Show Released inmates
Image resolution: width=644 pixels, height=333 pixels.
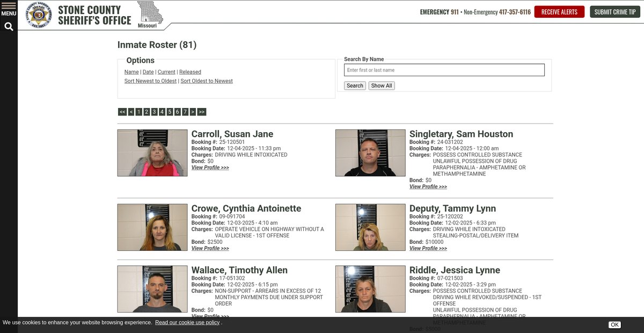point(190,72)
